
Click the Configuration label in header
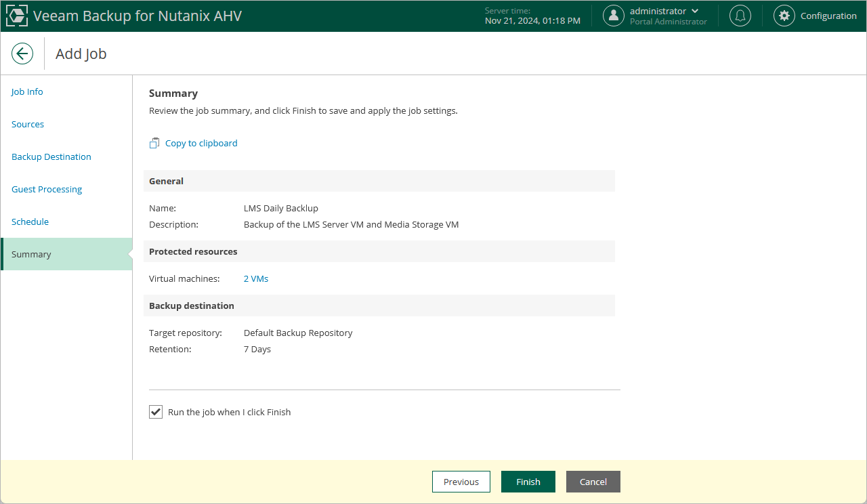click(828, 16)
